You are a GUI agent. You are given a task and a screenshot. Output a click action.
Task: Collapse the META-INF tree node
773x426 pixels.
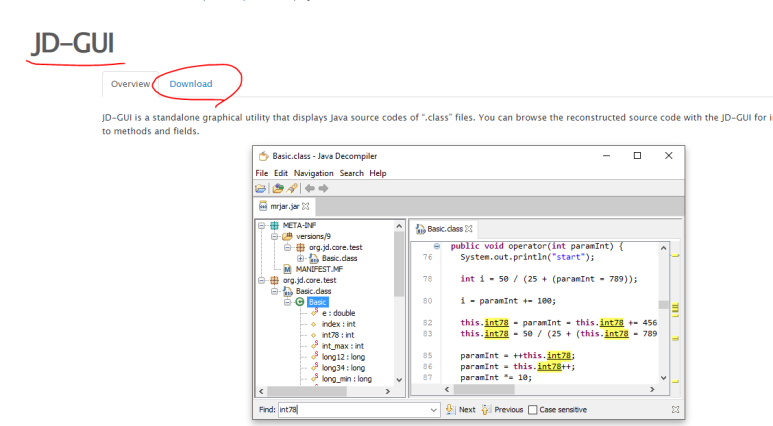click(262, 225)
